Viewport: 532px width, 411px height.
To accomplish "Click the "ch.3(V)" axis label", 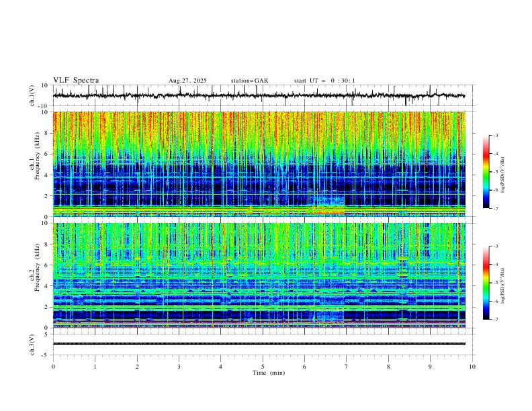I will [x=32, y=345].
